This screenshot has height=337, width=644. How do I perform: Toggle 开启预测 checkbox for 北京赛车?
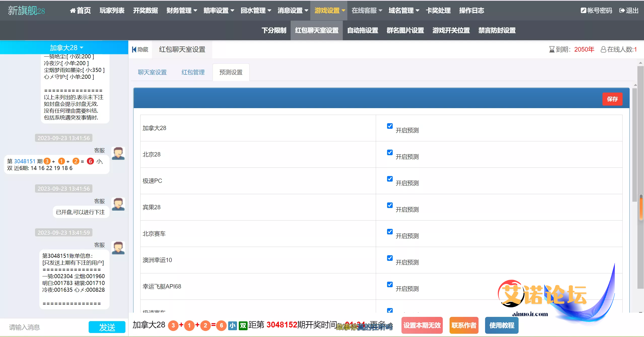[390, 232]
